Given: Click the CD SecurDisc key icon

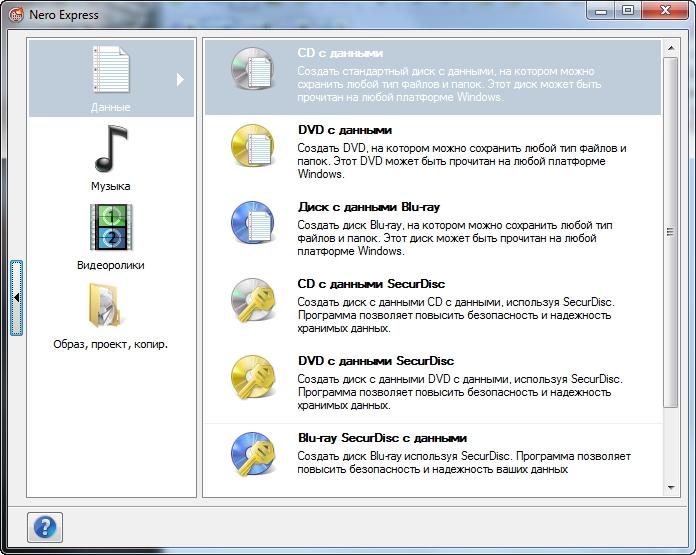Looking at the screenshot, I should click(x=253, y=300).
